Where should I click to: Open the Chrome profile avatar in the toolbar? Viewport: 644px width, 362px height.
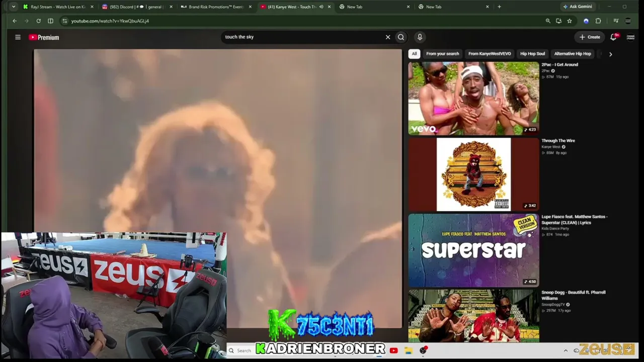pyautogui.click(x=628, y=21)
